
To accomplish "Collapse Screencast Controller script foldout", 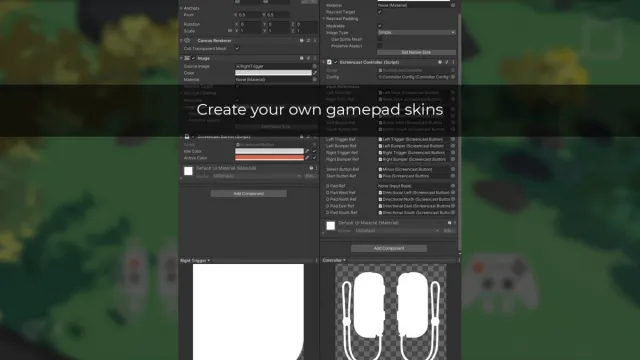I will pyautogui.click(x=324, y=62).
